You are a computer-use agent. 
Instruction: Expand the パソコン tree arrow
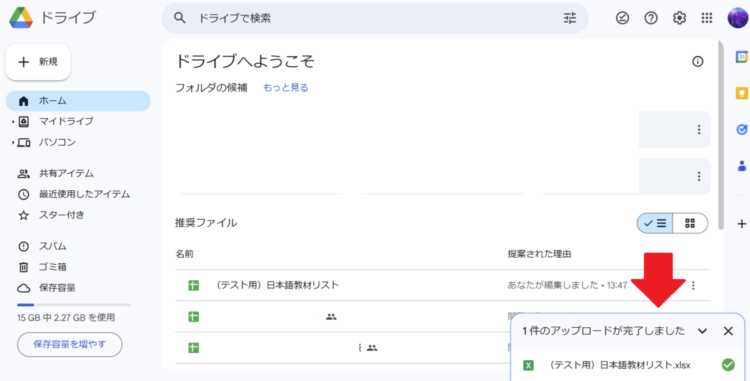pyautogui.click(x=13, y=142)
